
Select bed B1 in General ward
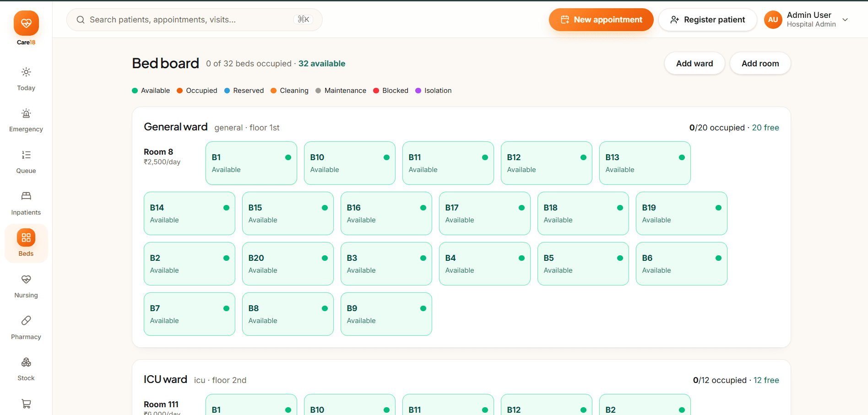[251, 163]
